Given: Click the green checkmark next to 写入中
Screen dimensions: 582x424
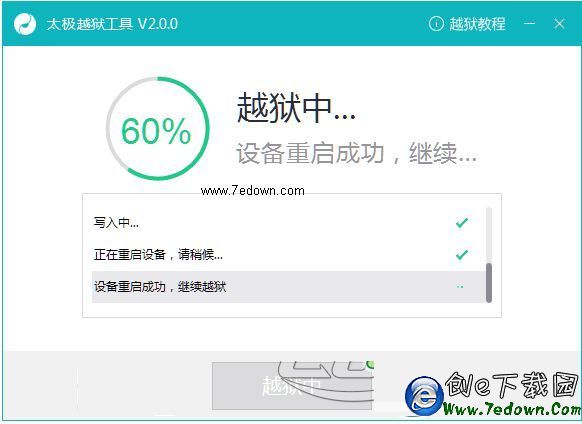Looking at the screenshot, I should (x=462, y=223).
